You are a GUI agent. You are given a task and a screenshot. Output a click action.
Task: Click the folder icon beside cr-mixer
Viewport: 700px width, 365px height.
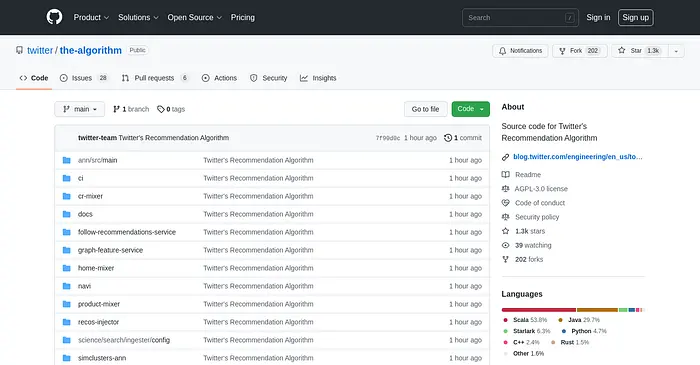click(x=67, y=196)
